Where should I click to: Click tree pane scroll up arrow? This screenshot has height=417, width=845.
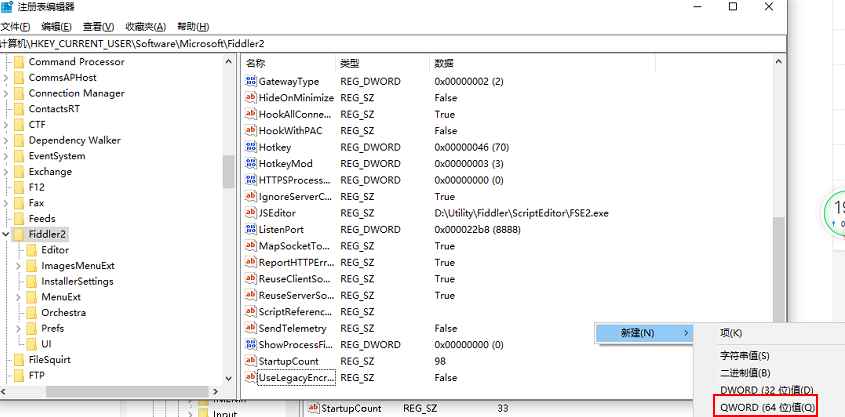(228, 61)
